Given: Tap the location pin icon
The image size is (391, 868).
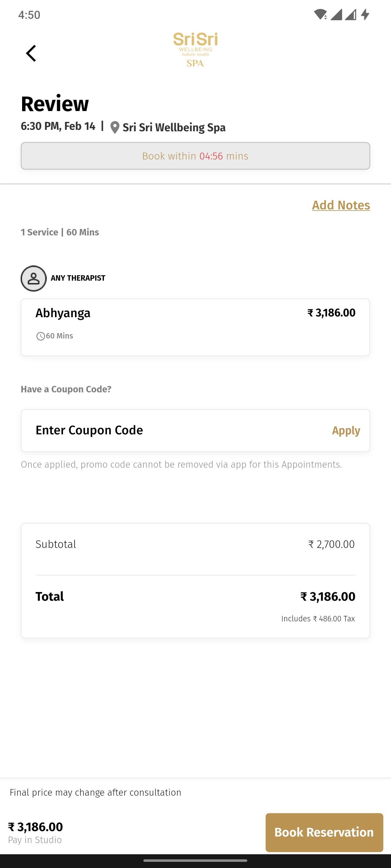Looking at the screenshot, I should pos(115,127).
